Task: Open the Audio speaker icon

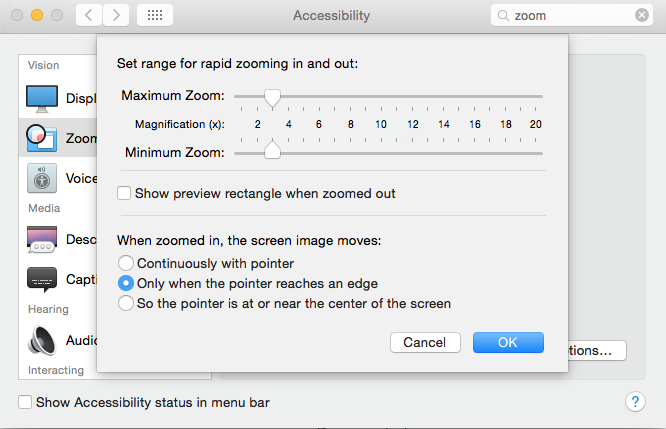Action: point(42,340)
